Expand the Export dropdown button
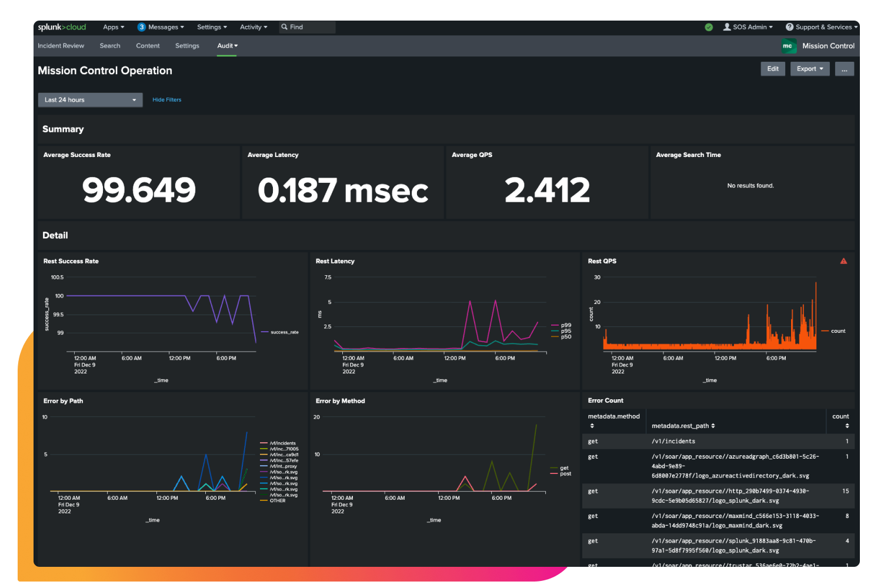Screen dimensions: 894x588 (x=809, y=69)
